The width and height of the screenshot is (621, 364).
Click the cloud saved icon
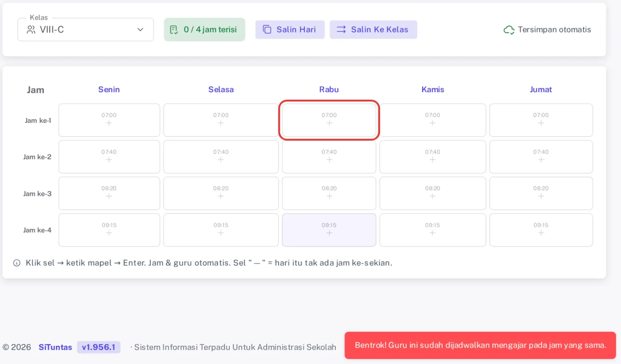coord(509,30)
